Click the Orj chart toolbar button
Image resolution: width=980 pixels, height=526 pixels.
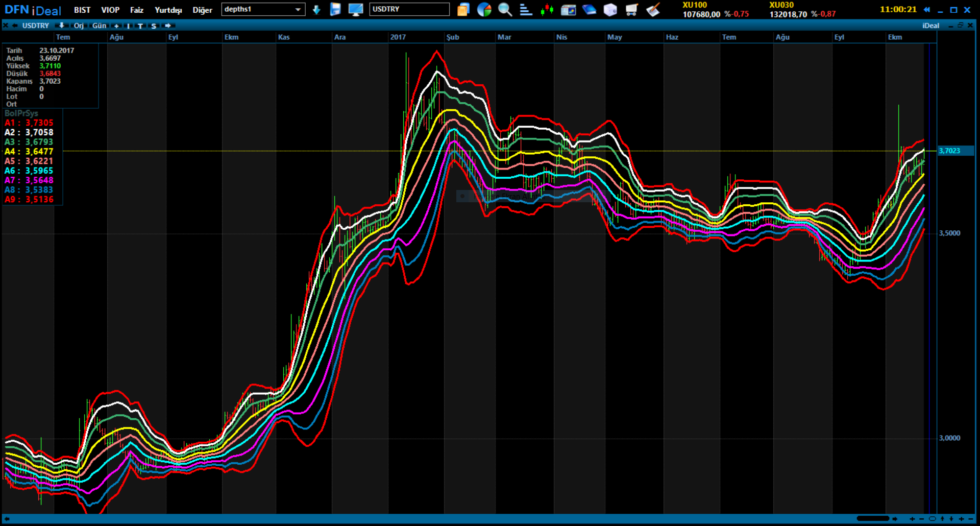[79, 26]
